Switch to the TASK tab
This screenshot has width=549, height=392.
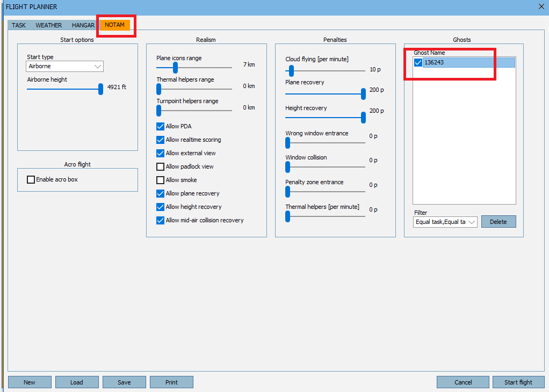click(x=18, y=25)
